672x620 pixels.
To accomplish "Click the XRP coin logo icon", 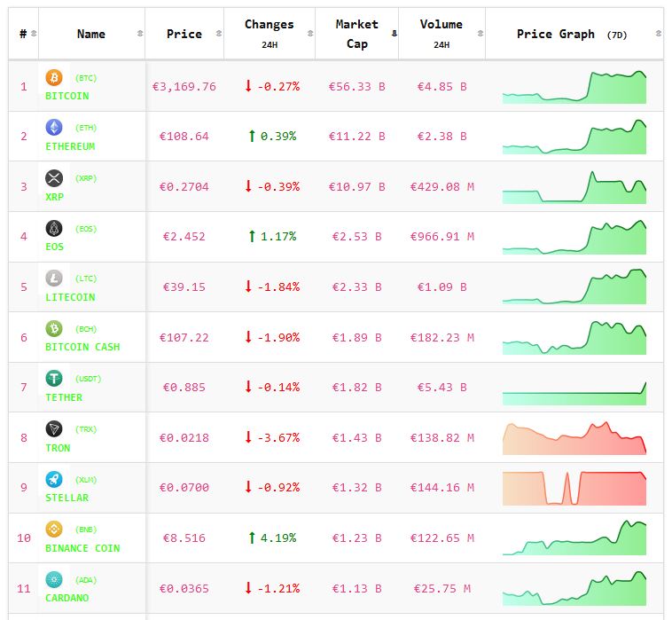I will coord(54,178).
